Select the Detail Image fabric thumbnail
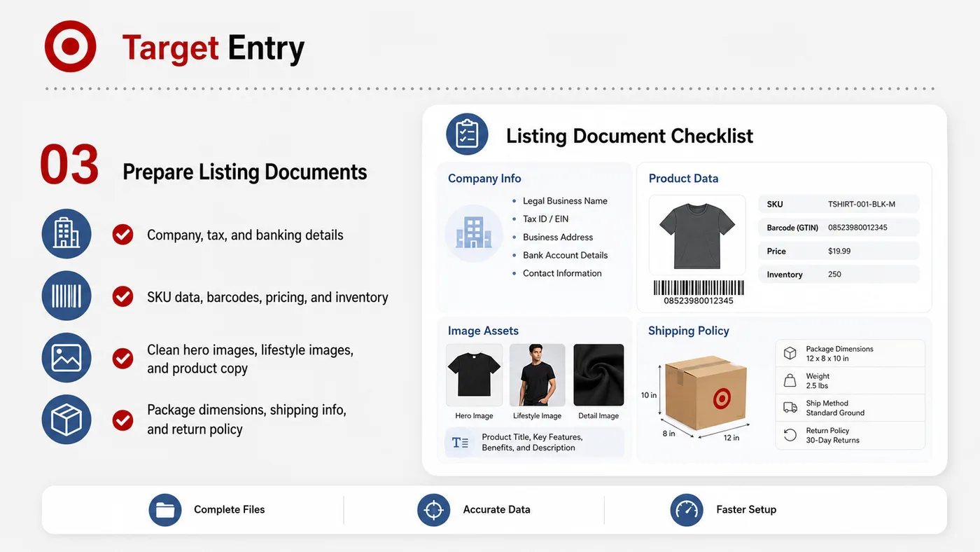 [598, 375]
